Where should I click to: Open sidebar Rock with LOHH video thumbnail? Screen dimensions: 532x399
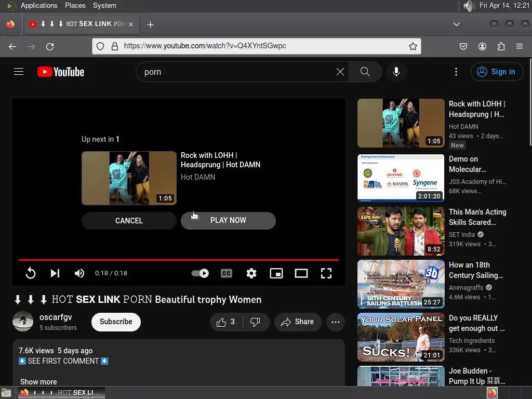click(x=401, y=123)
